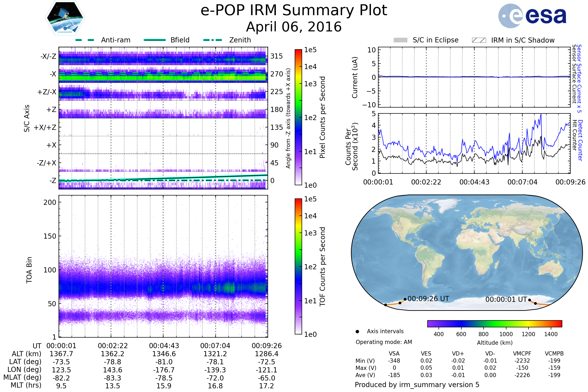Click the Bfield solid line legend marker
This screenshot has width=588, height=392.
pos(155,40)
